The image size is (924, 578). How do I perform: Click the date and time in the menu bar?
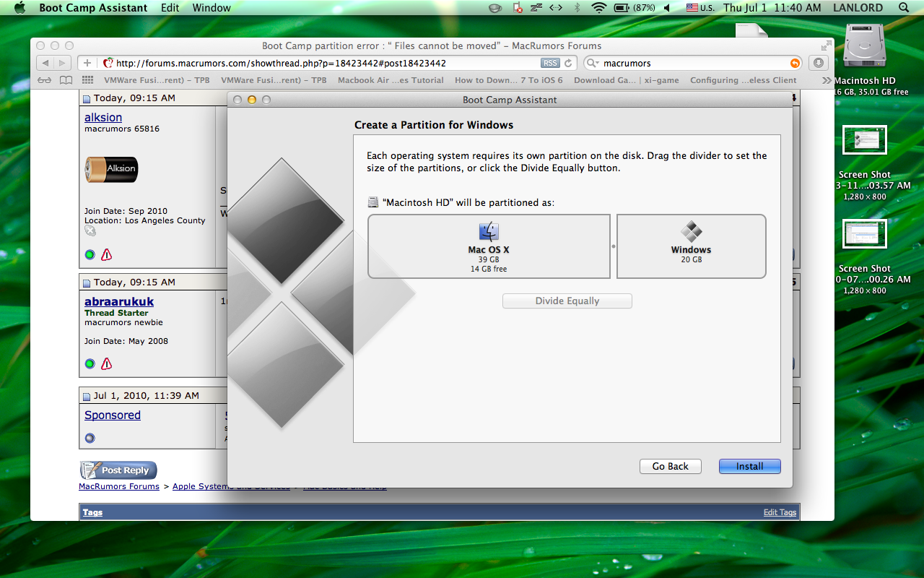click(x=772, y=8)
